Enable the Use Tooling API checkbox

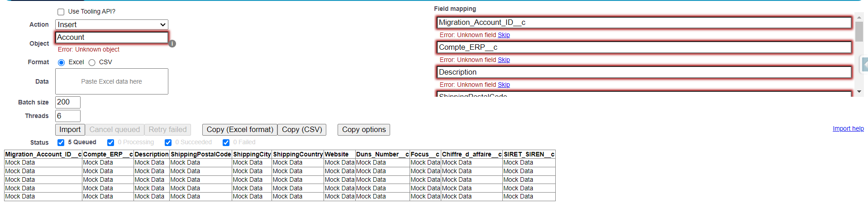[x=61, y=12]
